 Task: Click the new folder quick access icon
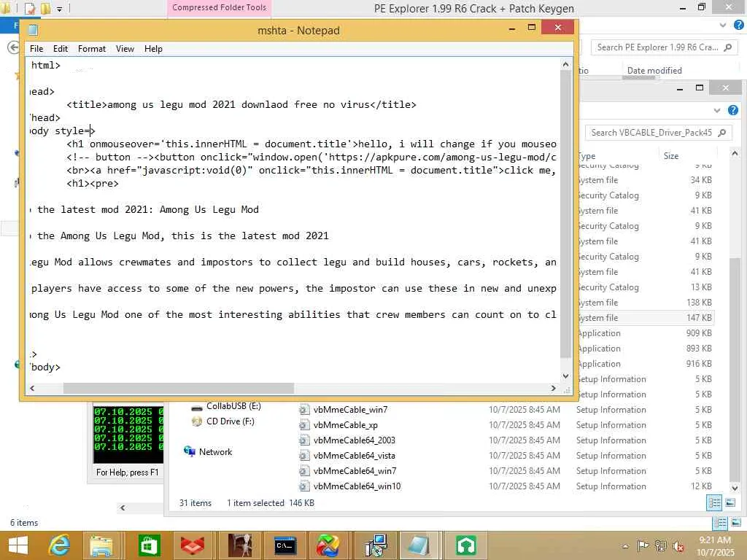pos(45,8)
